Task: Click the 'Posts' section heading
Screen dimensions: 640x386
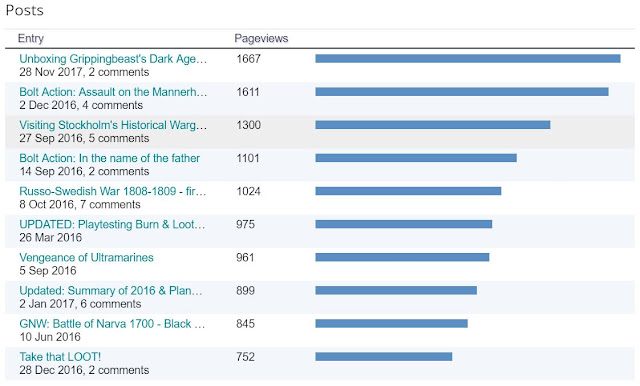Action: 24,10
